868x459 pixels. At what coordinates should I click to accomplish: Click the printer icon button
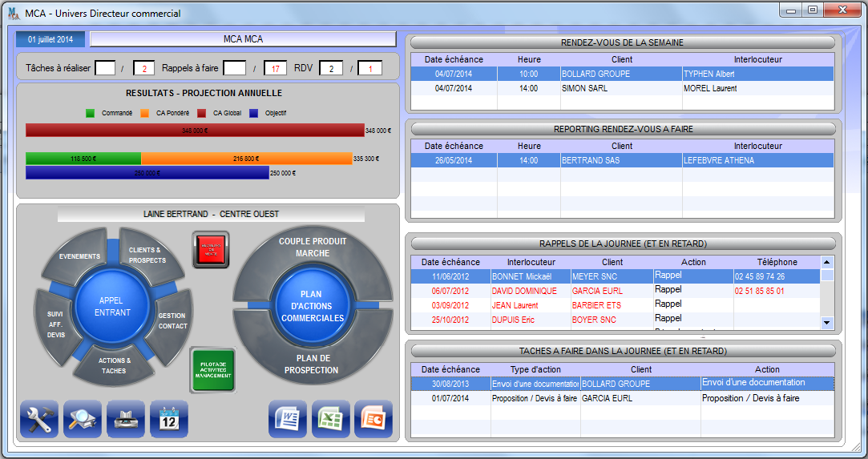click(126, 419)
